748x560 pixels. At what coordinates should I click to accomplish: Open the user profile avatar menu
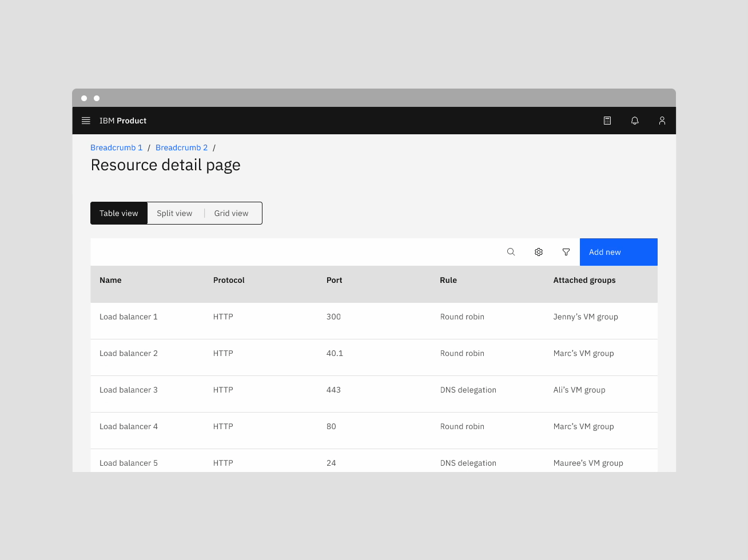[662, 121]
